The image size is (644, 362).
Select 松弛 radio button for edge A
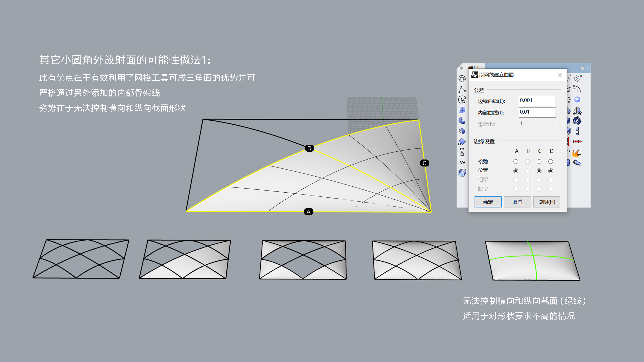point(516,162)
